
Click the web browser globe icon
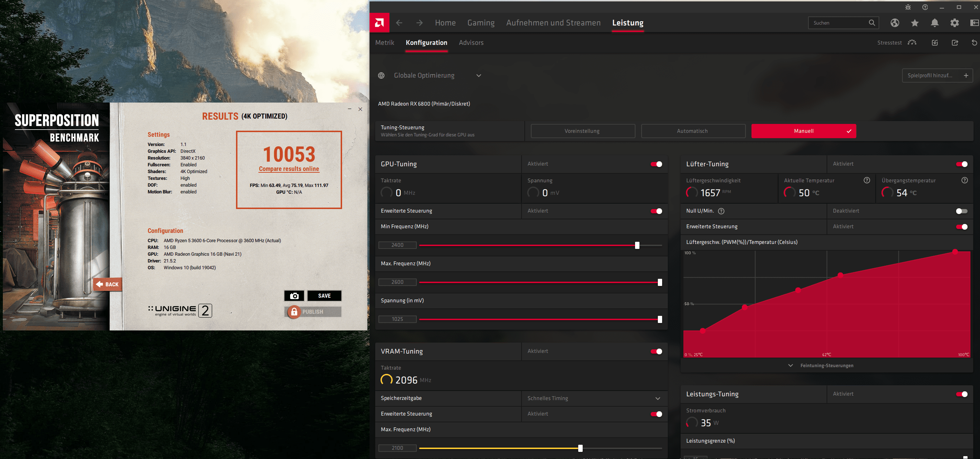click(895, 23)
